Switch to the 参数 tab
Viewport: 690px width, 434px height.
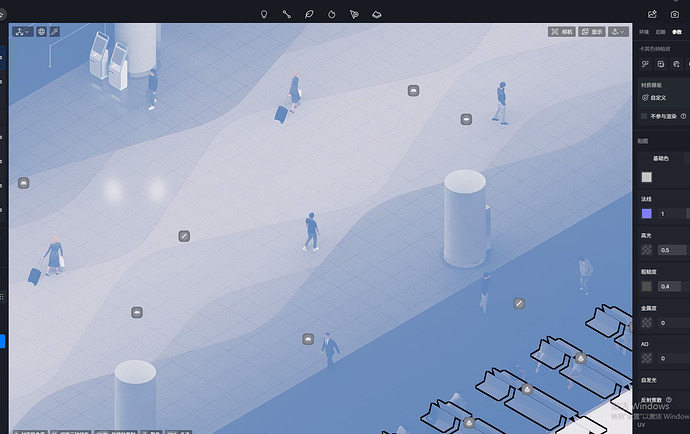click(676, 32)
